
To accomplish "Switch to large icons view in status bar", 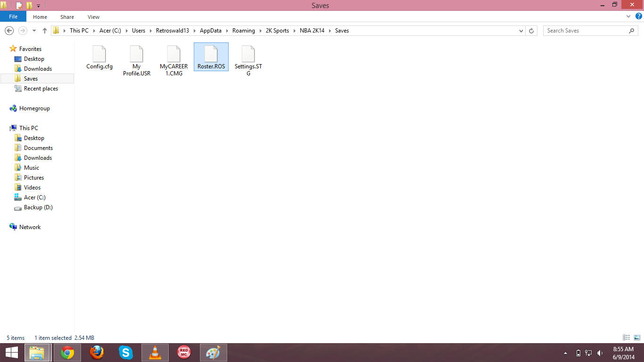I will (x=637, y=337).
